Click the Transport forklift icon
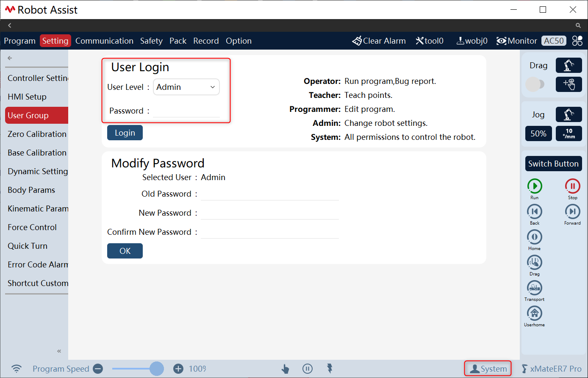The image size is (588, 378). tap(535, 288)
